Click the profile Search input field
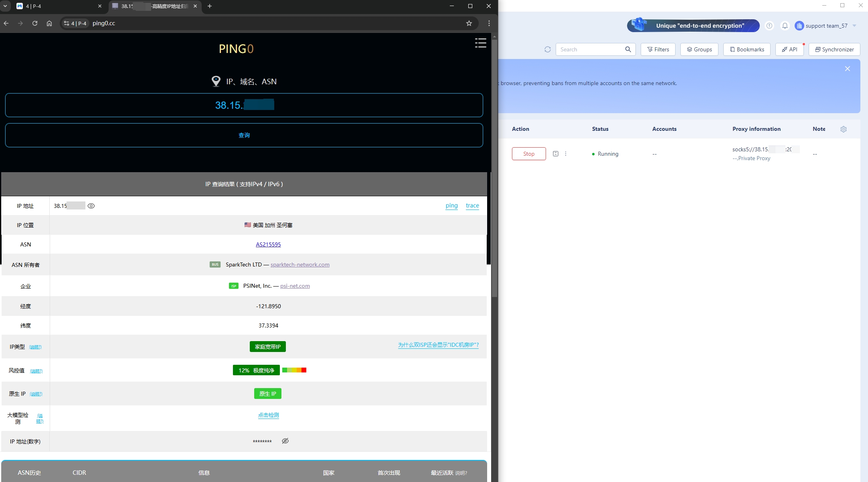868x482 pixels. click(589, 49)
